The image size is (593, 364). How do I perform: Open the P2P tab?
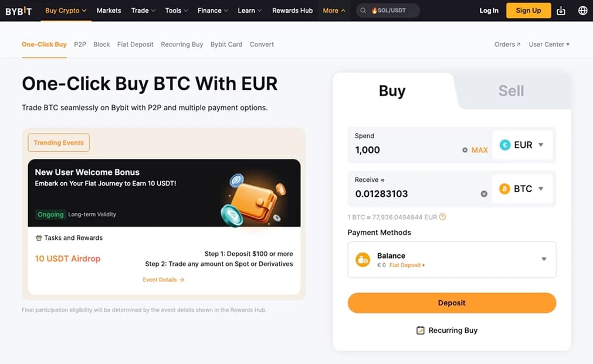click(80, 44)
